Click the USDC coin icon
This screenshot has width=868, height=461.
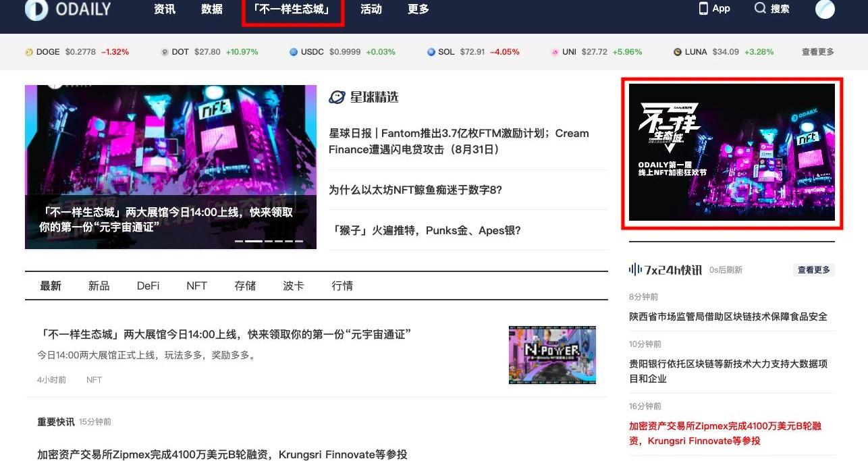tap(294, 52)
